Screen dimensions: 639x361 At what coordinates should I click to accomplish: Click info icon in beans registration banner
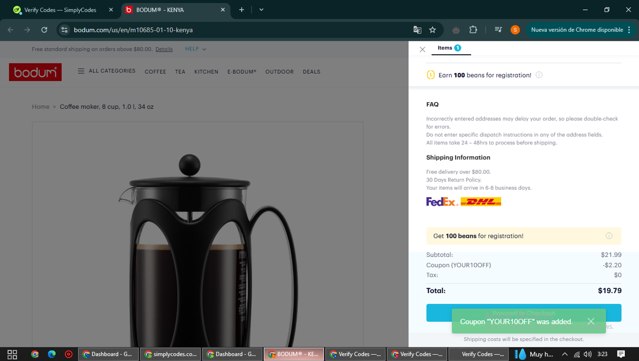[609, 236]
